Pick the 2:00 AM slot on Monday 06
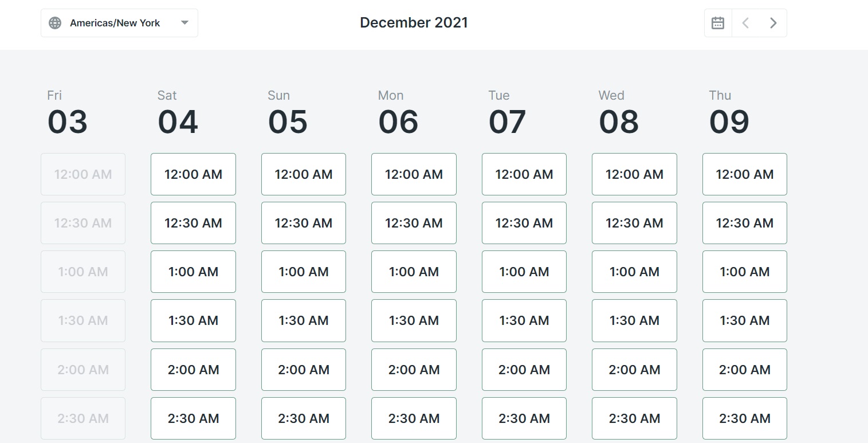868x443 pixels. coord(414,370)
